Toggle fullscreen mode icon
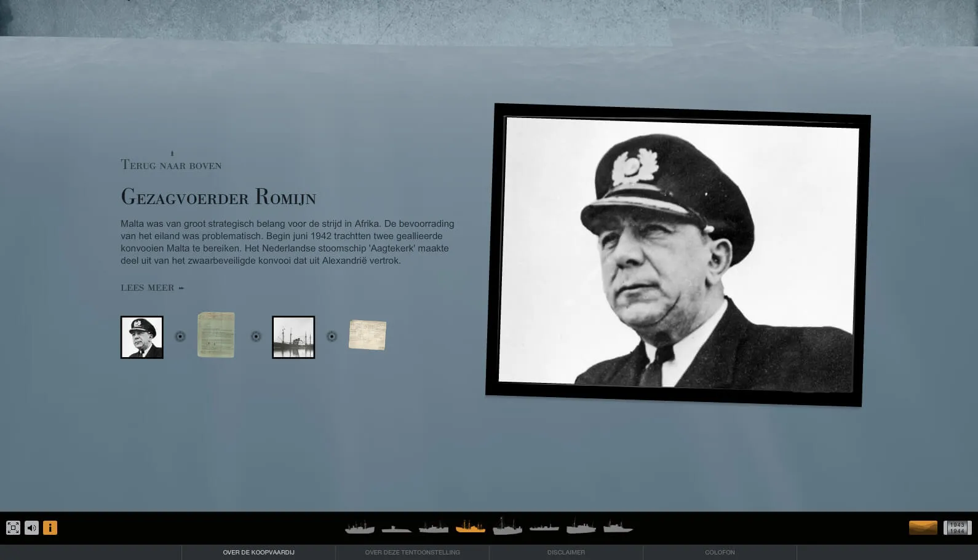 (x=13, y=528)
